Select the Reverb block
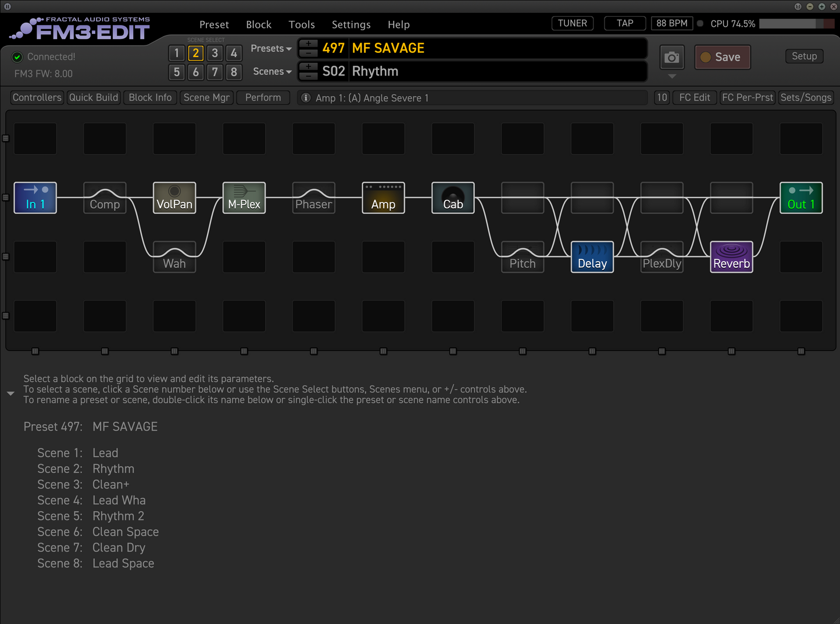This screenshot has width=840, height=624. 732,257
